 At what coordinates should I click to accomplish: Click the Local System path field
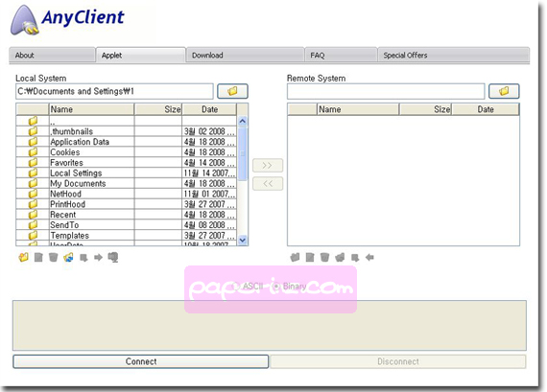(x=114, y=91)
